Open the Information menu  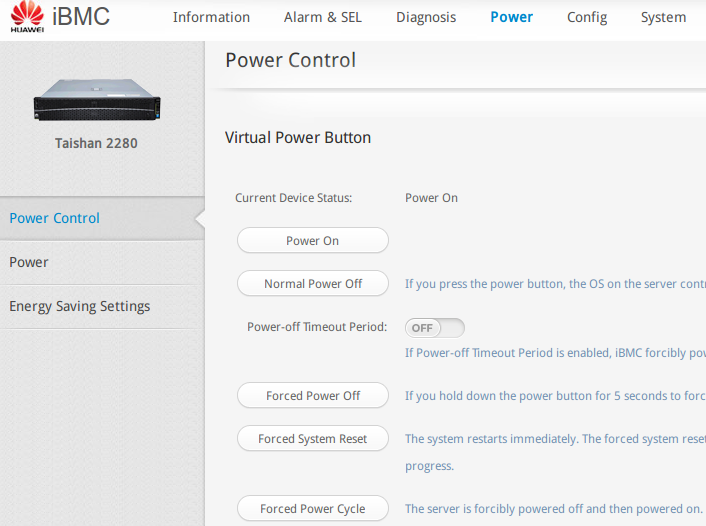point(211,17)
